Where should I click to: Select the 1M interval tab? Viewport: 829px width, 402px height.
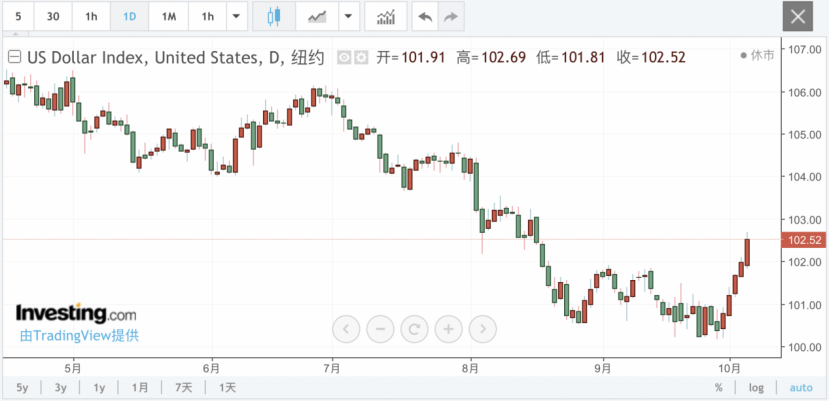(x=169, y=17)
